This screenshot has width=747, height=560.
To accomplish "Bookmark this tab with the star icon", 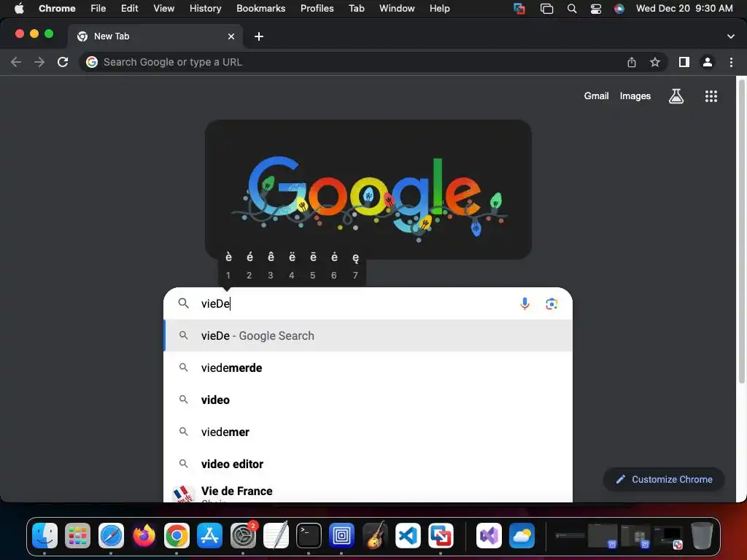I will point(655,62).
